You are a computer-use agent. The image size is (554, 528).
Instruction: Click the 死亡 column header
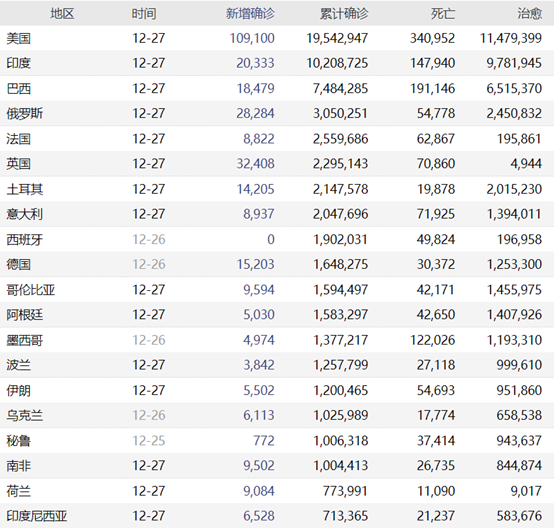point(443,14)
